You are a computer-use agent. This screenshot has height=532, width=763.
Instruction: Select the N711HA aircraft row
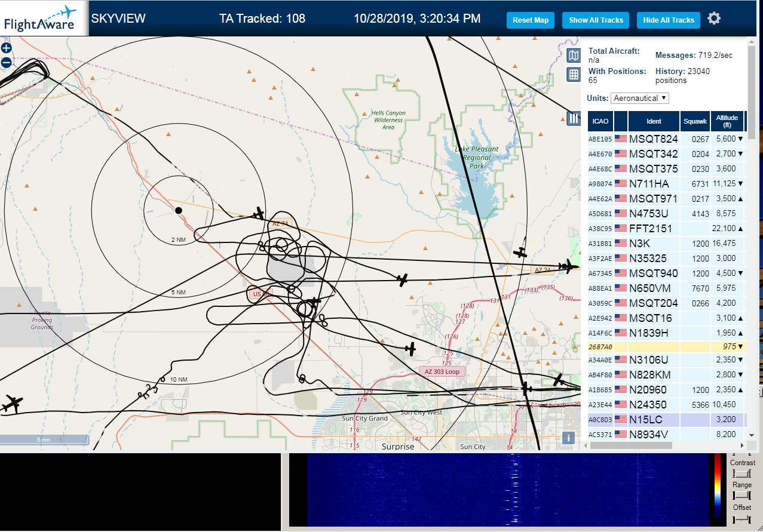(x=666, y=184)
